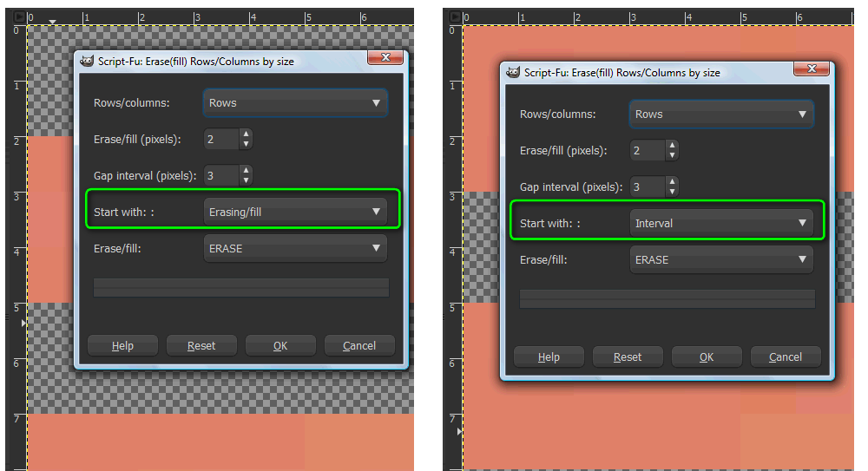Click GIMP Wilber icon in left dialog title
The height and width of the screenshot is (471, 868).
pyautogui.click(x=87, y=61)
